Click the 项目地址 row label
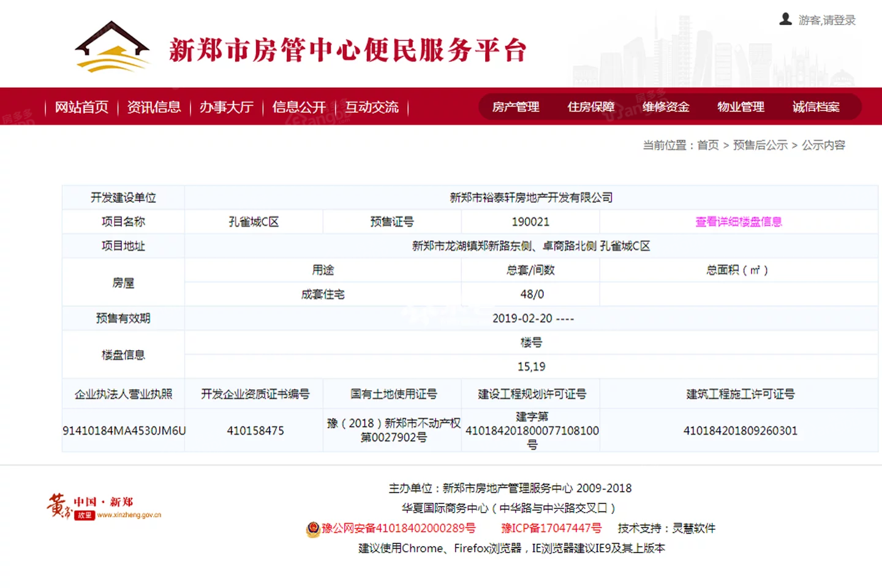The height and width of the screenshot is (588, 882). pos(123,246)
